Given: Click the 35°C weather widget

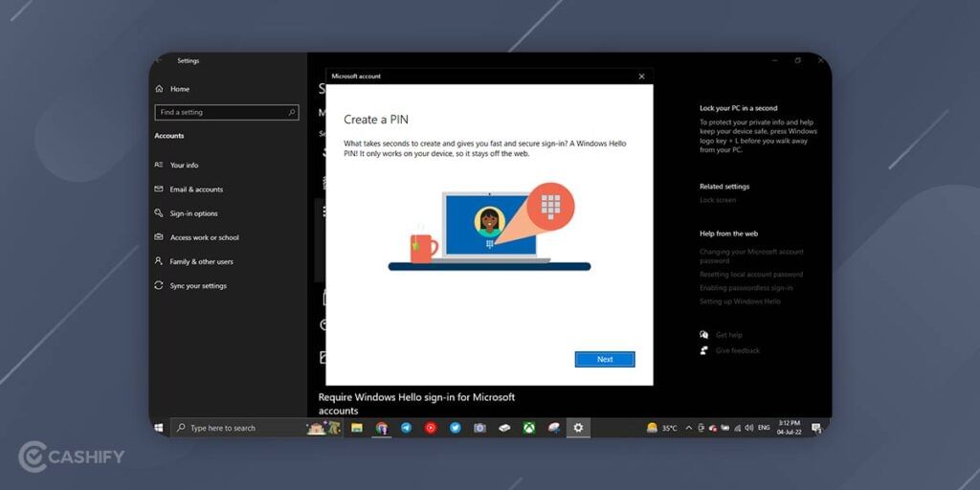Looking at the screenshot, I should point(662,428).
